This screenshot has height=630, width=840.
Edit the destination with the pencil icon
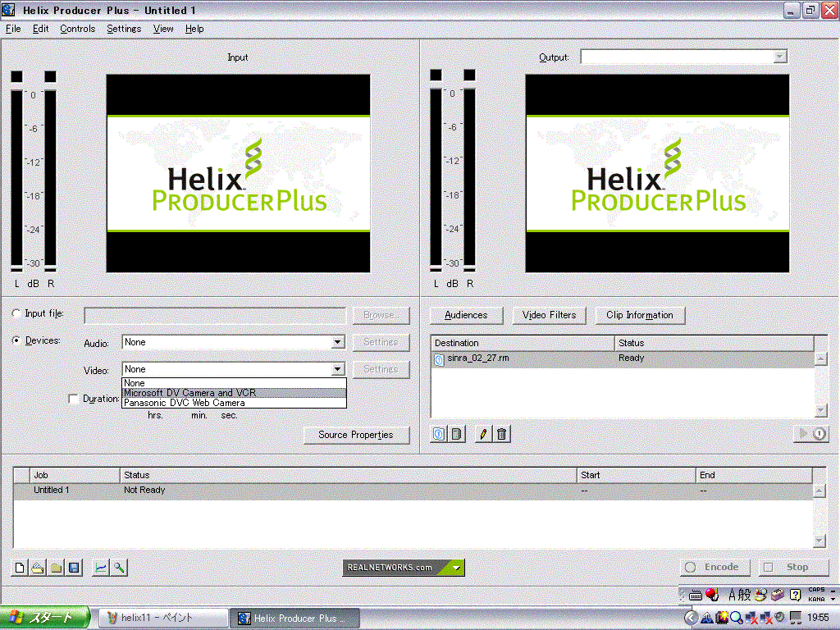tap(483, 434)
